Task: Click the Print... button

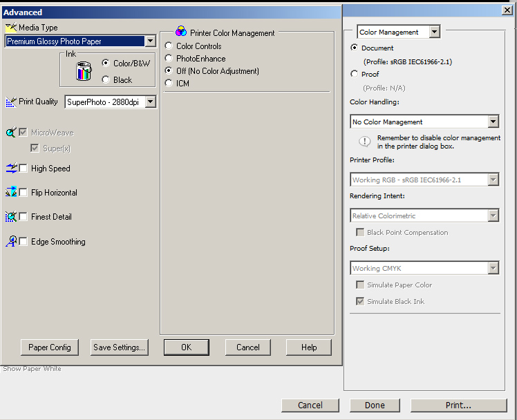Action: tap(458, 405)
